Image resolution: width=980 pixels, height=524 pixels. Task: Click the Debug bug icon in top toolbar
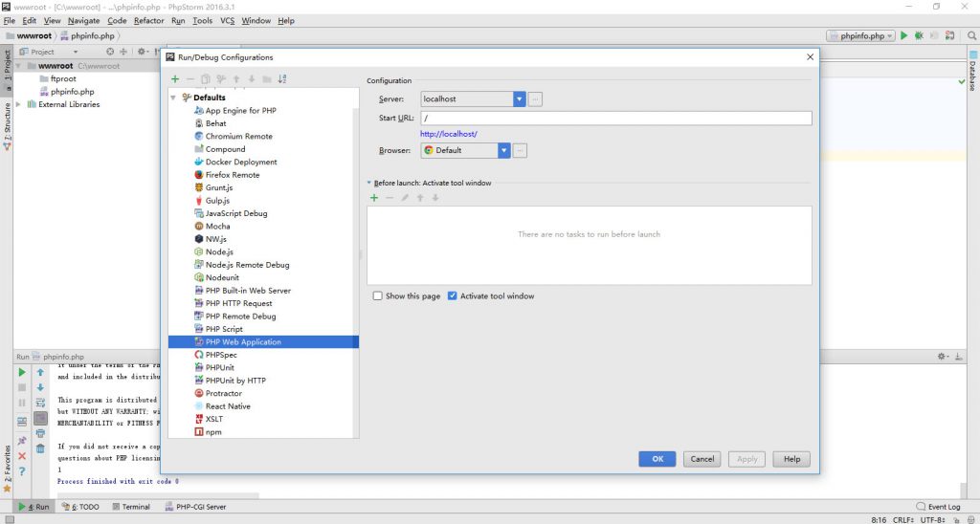tap(919, 35)
